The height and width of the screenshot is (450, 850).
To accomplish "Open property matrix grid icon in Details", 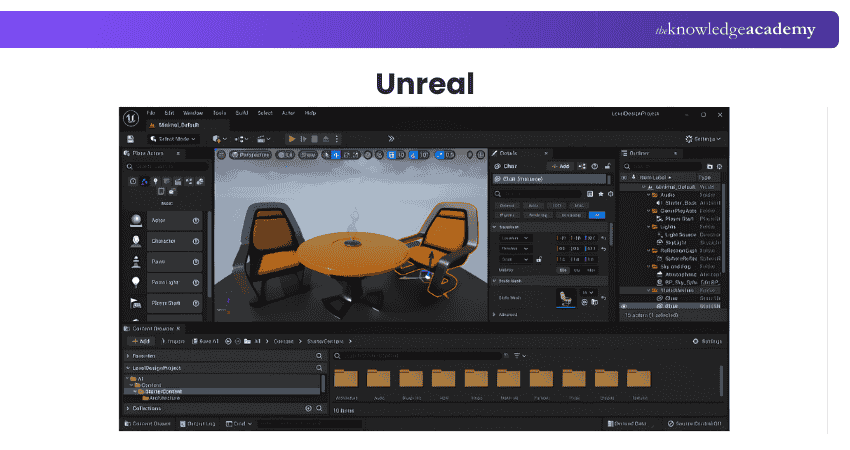I will tap(590, 194).
